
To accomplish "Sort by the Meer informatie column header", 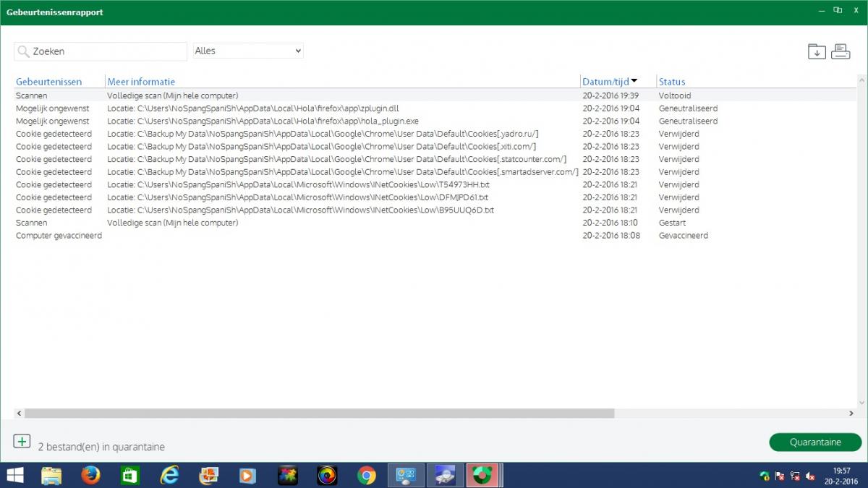I will point(141,82).
